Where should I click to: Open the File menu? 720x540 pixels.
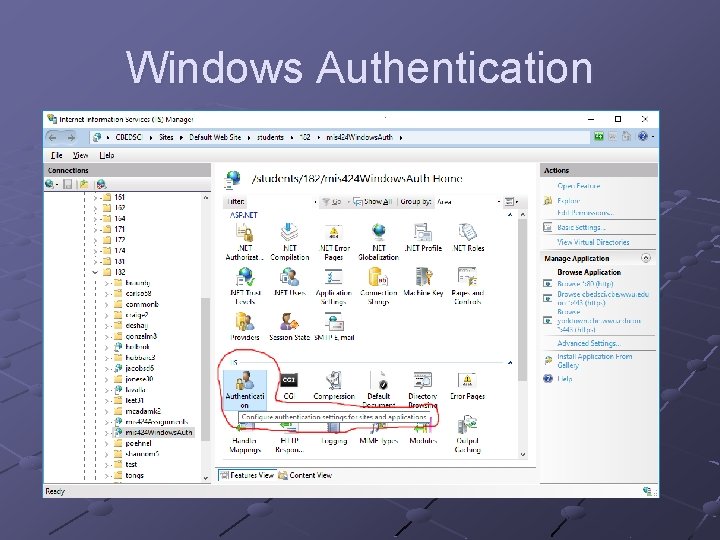[56, 155]
